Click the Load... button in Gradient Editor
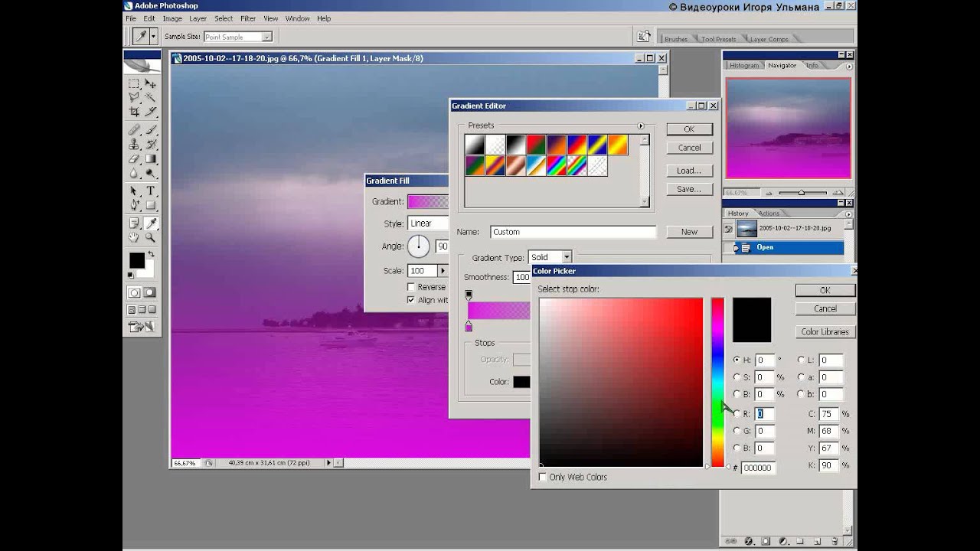 688,171
